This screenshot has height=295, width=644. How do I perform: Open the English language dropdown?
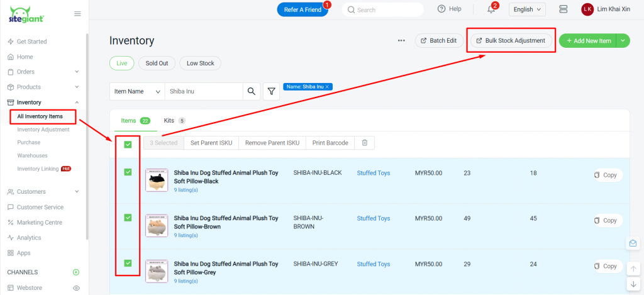click(527, 9)
